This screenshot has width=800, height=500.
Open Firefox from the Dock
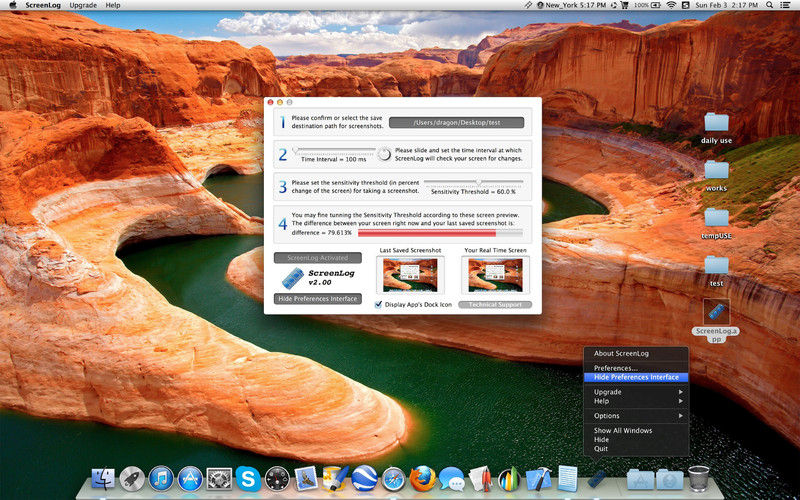click(422, 479)
